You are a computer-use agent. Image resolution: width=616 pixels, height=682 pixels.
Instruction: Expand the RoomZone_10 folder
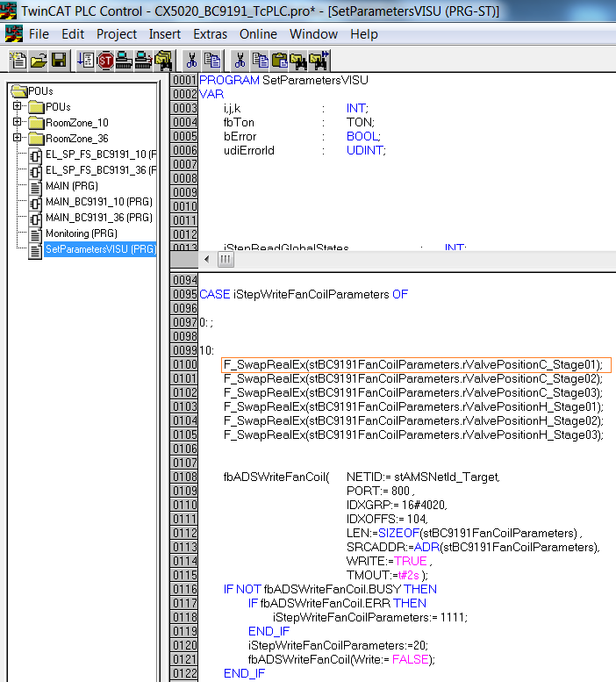[x=17, y=122]
